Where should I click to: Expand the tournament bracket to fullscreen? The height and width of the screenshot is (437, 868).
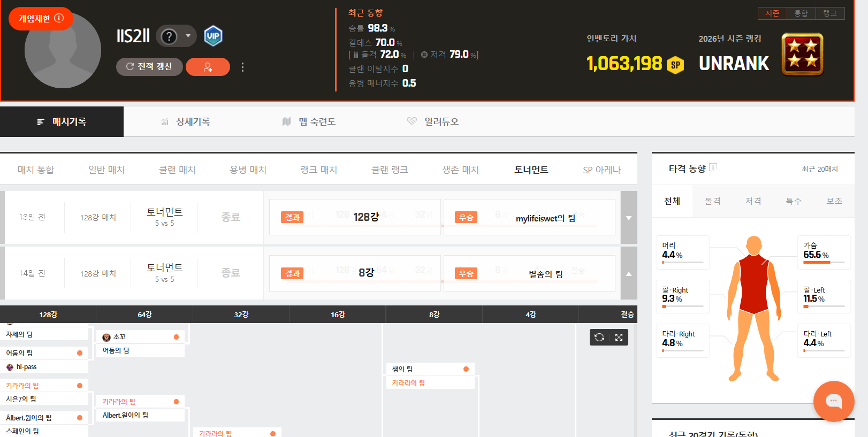pyautogui.click(x=619, y=338)
